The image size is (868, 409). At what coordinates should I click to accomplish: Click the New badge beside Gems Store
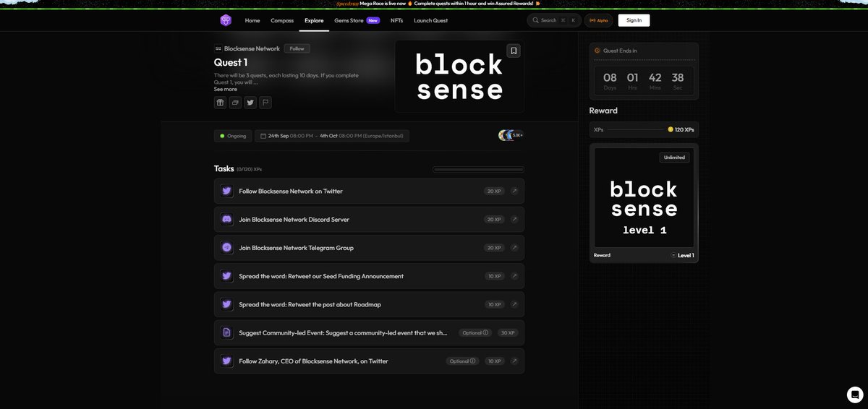pyautogui.click(x=373, y=20)
